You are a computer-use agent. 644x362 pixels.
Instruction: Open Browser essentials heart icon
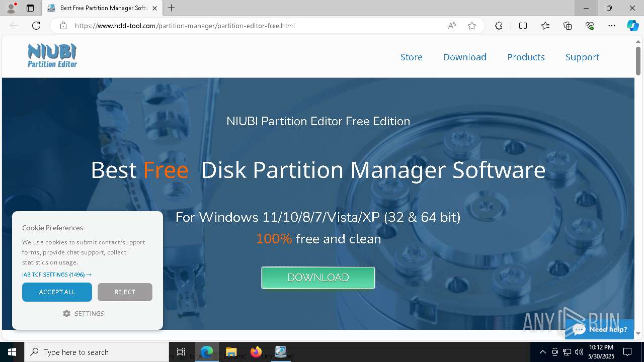pos(590,26)
